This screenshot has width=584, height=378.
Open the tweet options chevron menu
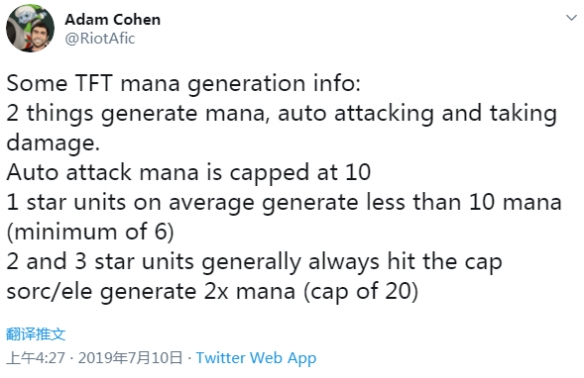(x=571, y=18)
